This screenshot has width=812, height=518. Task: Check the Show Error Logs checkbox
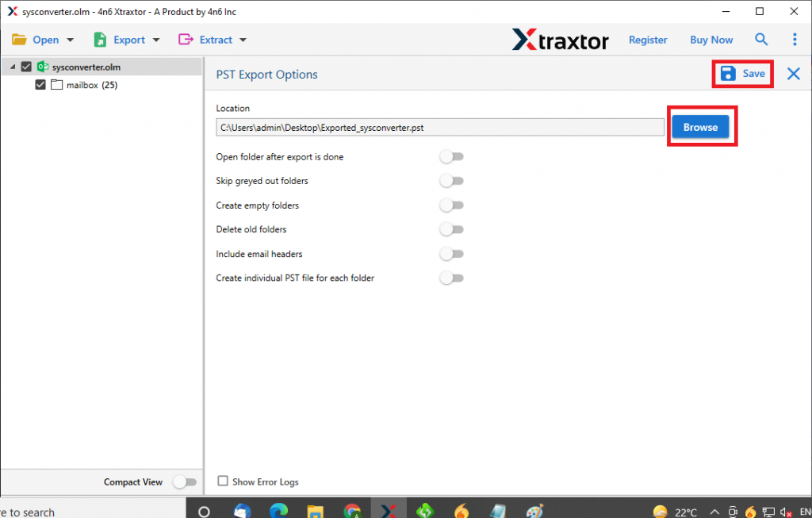[223, 481]
